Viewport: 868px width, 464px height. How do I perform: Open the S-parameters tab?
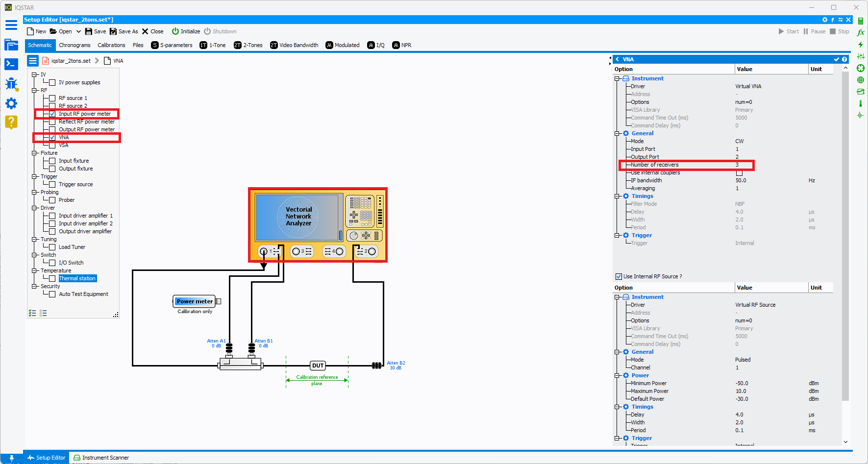click(x=172, y=45)
